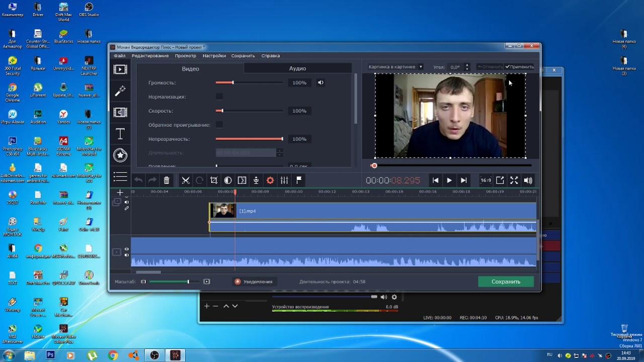Click the Громкость volume slider
The height and width of the screenshot is (362, 644).
[x=249, y=82]
